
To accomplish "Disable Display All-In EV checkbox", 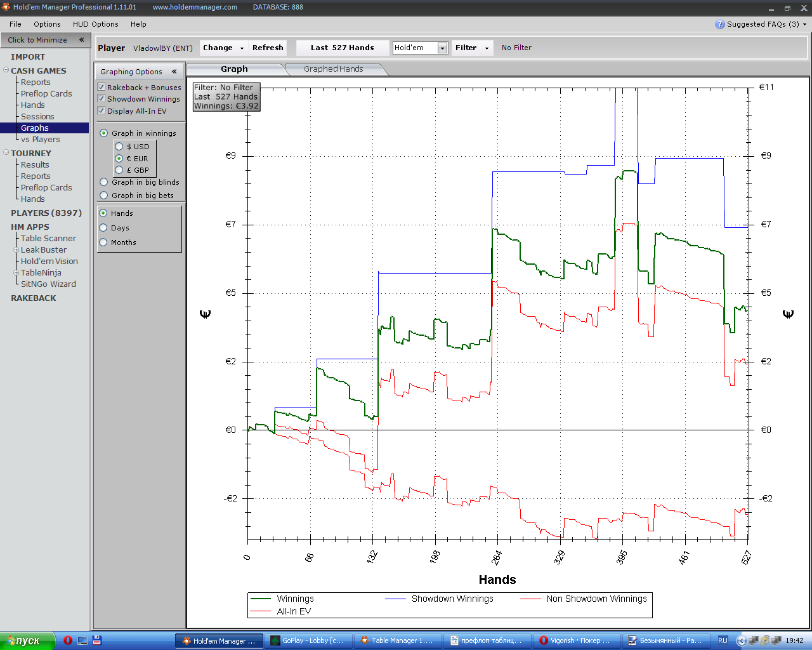I will (101, 110).
